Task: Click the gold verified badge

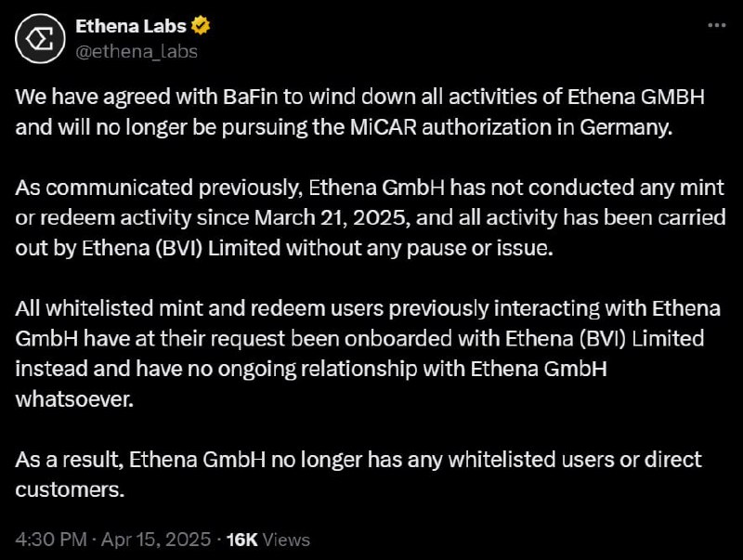Action: click(201, 26)
